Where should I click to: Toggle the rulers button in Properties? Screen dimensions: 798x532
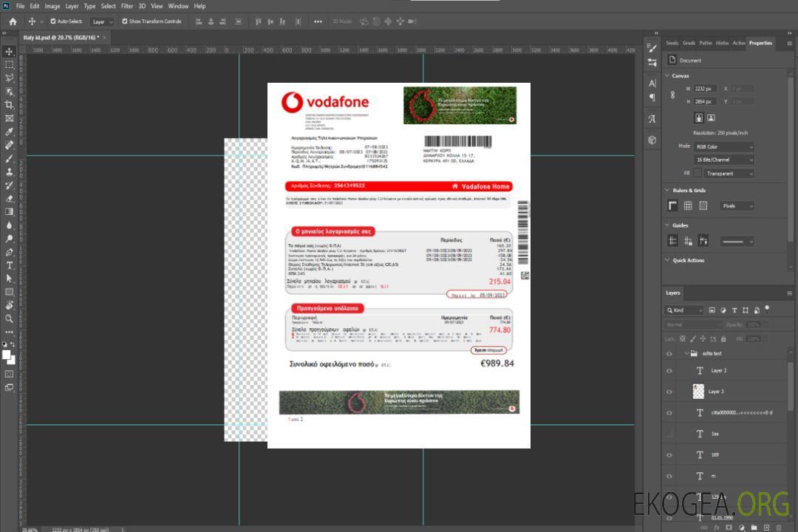pos(673,205)
